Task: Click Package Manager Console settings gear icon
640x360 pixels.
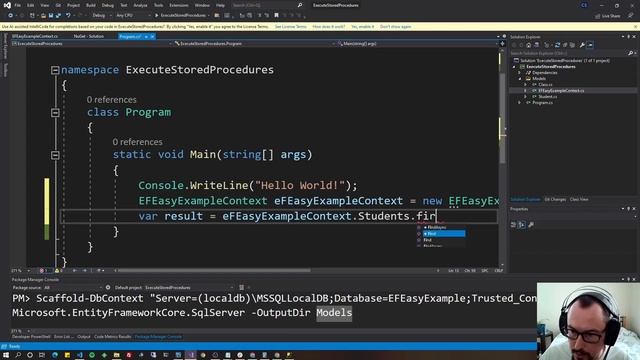Action: click(x=108, y=287)
